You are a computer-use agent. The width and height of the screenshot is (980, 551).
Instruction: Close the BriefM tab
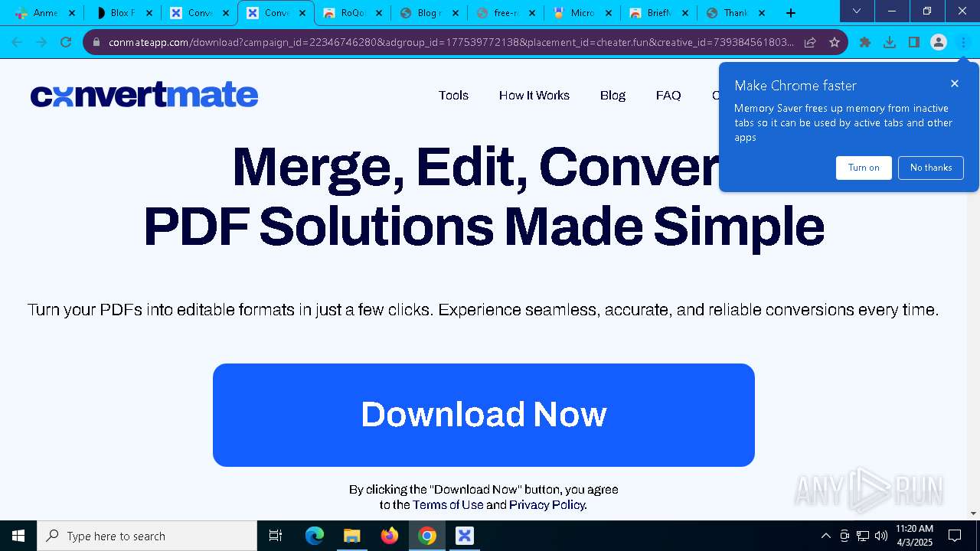pyautogui.click(x=685, y=13)
